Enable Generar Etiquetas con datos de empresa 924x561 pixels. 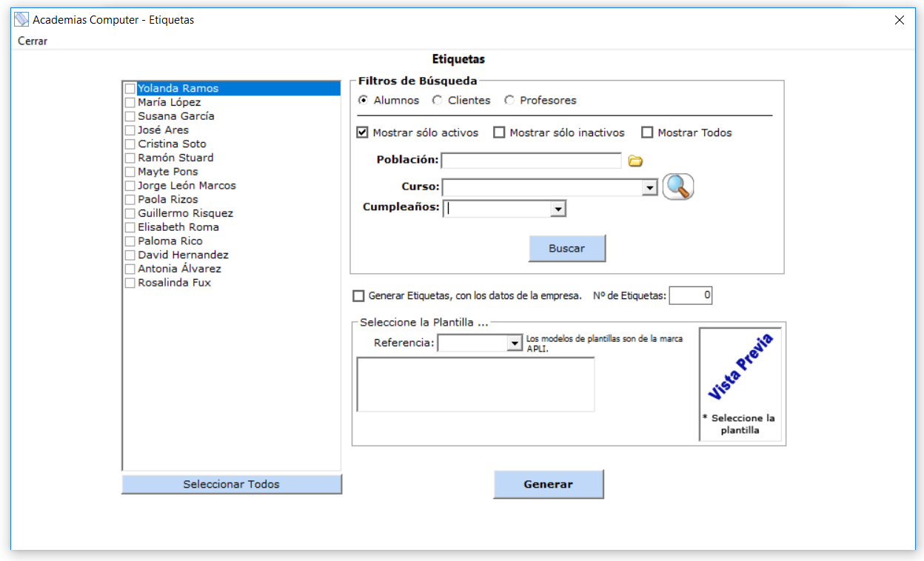[x=358, y=296]
